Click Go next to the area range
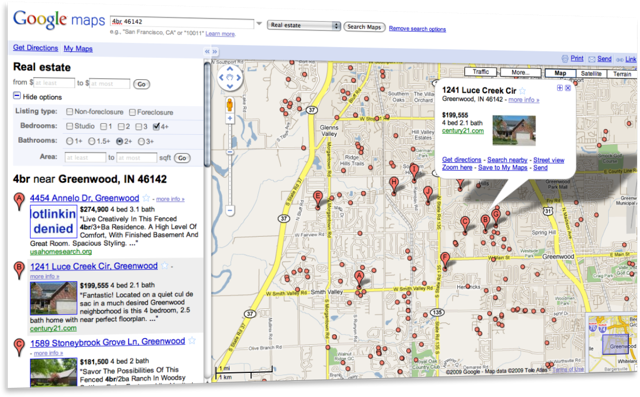 [182, 158]
